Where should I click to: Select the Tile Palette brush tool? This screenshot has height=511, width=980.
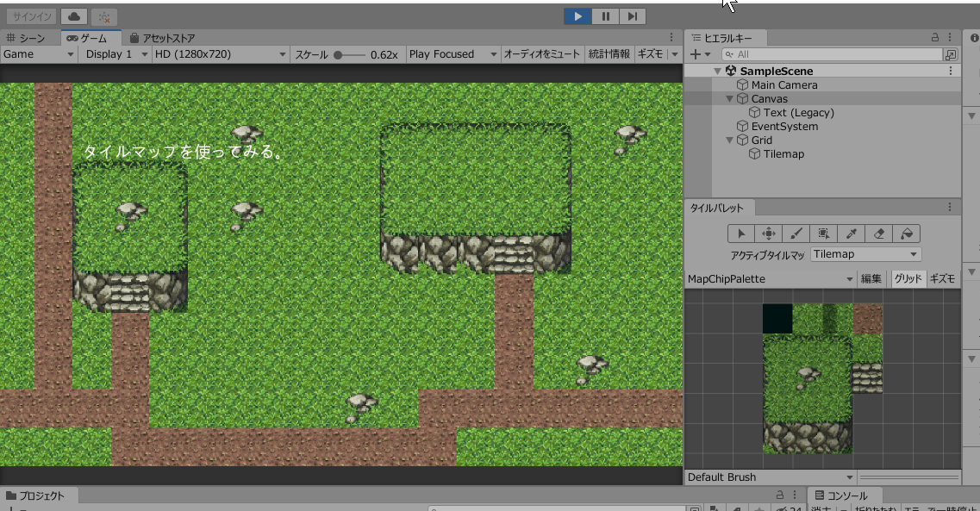point(795,233)
